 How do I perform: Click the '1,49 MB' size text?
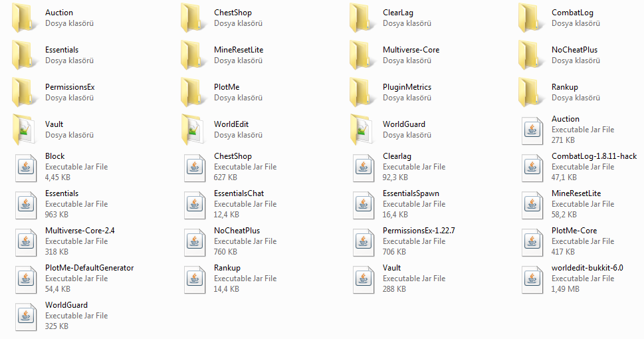(x=565, y=289)
